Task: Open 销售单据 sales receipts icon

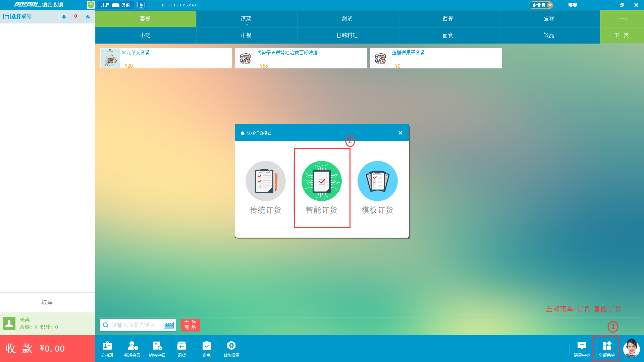Action: coord(157,349)
